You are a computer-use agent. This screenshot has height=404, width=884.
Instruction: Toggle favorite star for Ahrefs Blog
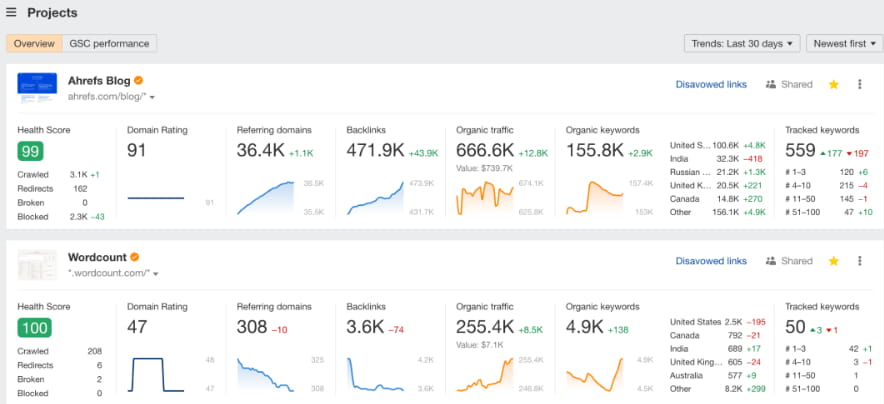[833, 85]
